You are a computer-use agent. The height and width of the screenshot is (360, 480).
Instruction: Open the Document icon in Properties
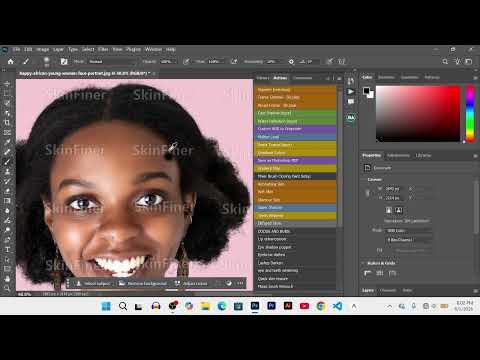(367, 168)
